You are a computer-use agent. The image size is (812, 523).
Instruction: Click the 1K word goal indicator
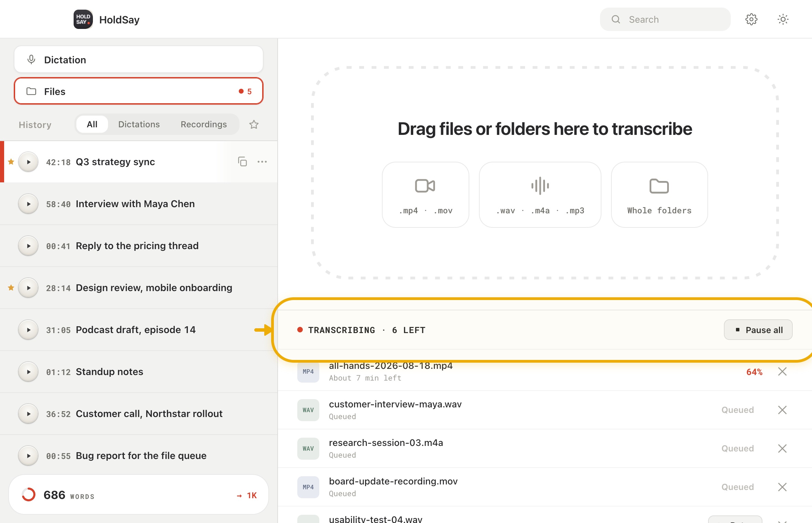(247, 495)
